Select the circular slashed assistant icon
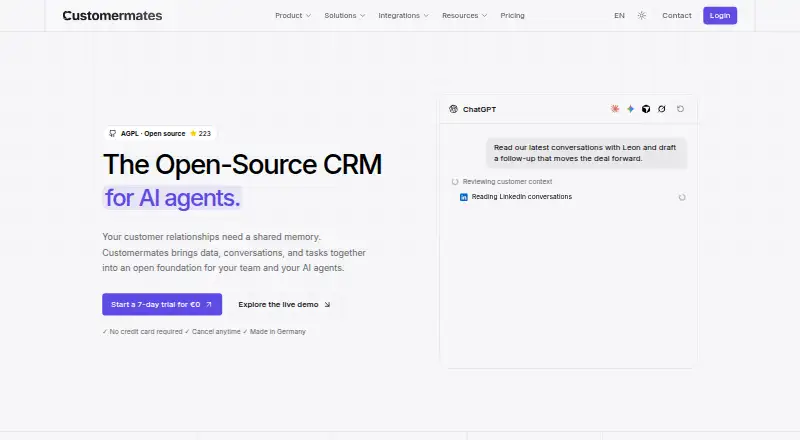The width and height of the screenshot is (800, 440). click(662, 109)
